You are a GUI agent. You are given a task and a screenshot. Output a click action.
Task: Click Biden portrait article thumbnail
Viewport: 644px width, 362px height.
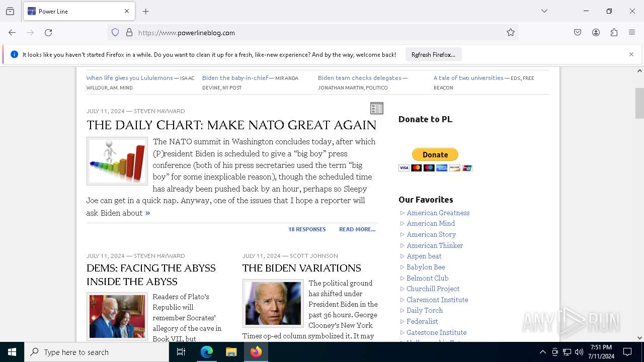pos(273,303)
